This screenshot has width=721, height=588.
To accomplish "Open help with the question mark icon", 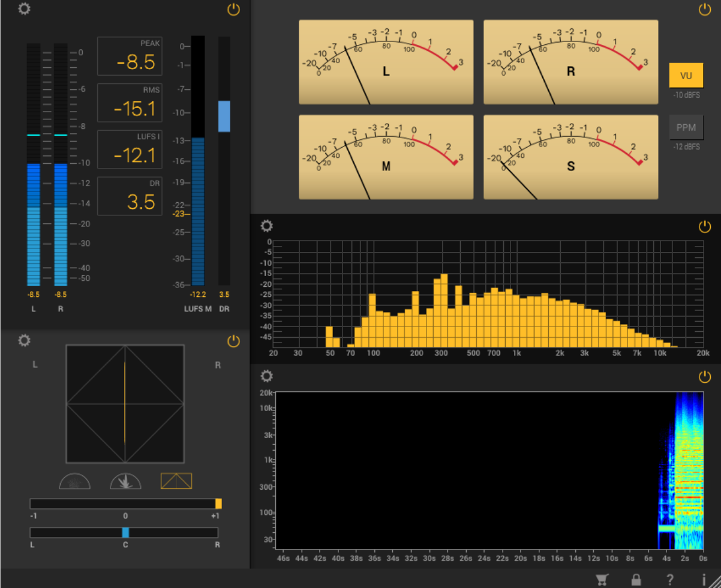I will pyautogui.click(x=670, y=580).
